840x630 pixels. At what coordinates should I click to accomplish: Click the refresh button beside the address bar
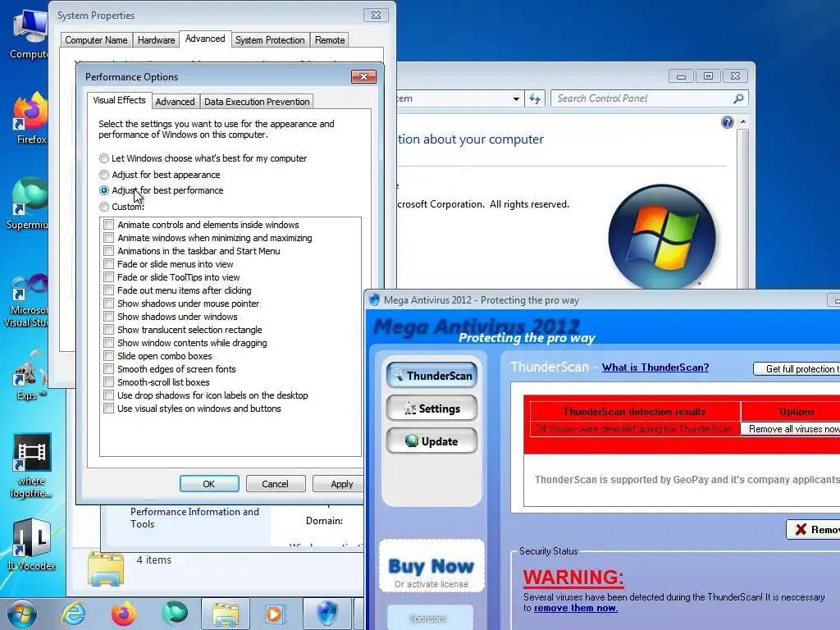pyautogui.click(x=535, y=98)
